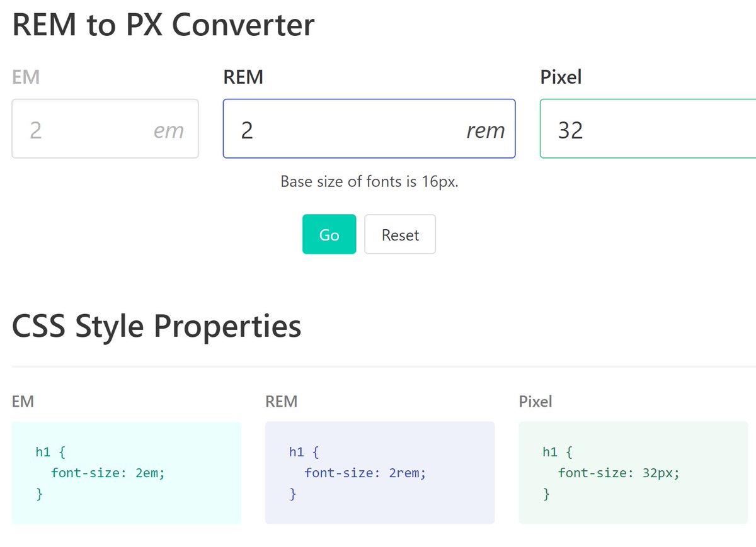Image resolution: width=756 pixels, height=547 pixels.
Task: Focus the Pixel input field showing 32
Action: tap(648, 128)
